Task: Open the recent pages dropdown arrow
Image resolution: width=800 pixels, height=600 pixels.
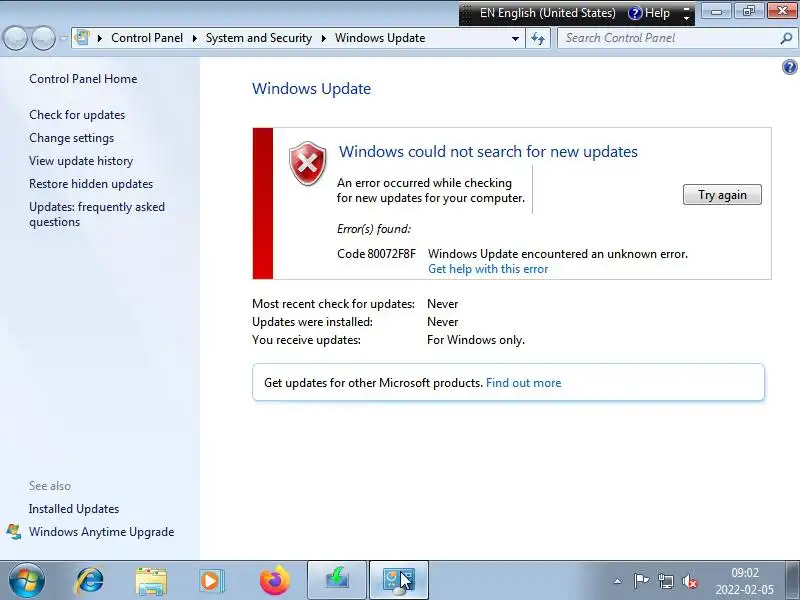Action: (x=63, y=38)
